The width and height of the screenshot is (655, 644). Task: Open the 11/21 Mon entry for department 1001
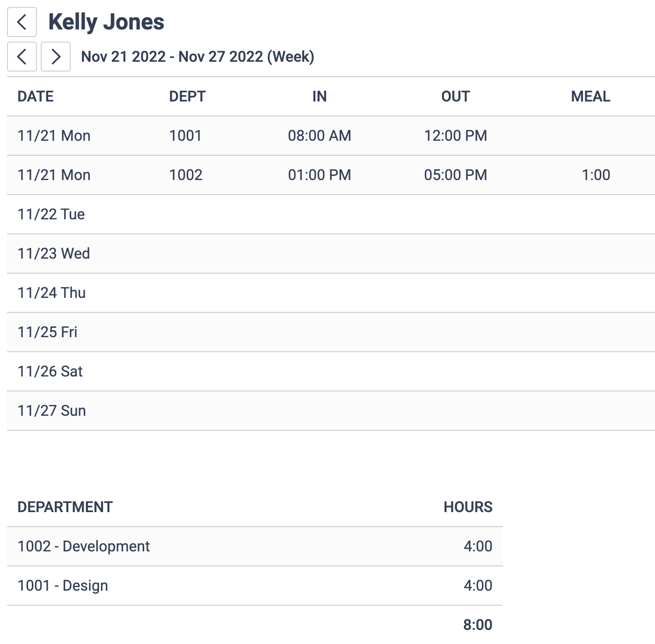(234, 136)
